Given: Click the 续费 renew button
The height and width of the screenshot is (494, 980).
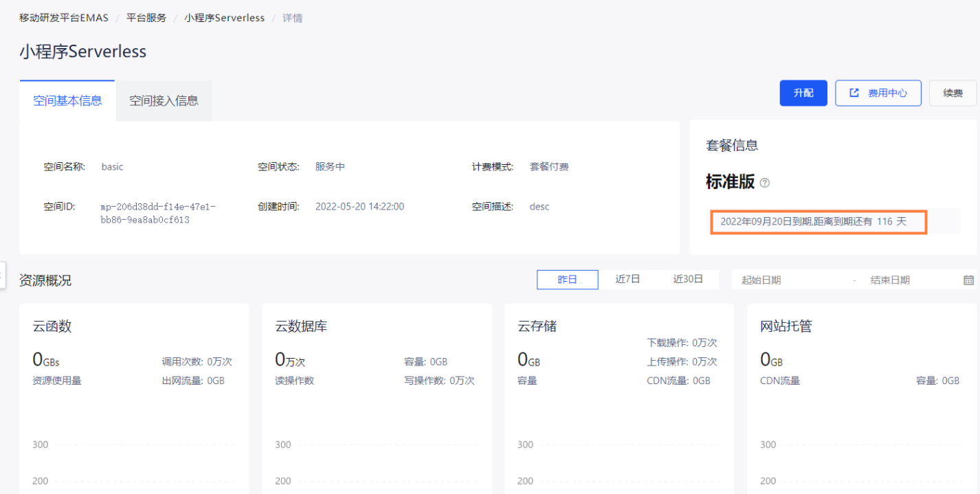Looking at the screenshot, I should 953,93.
